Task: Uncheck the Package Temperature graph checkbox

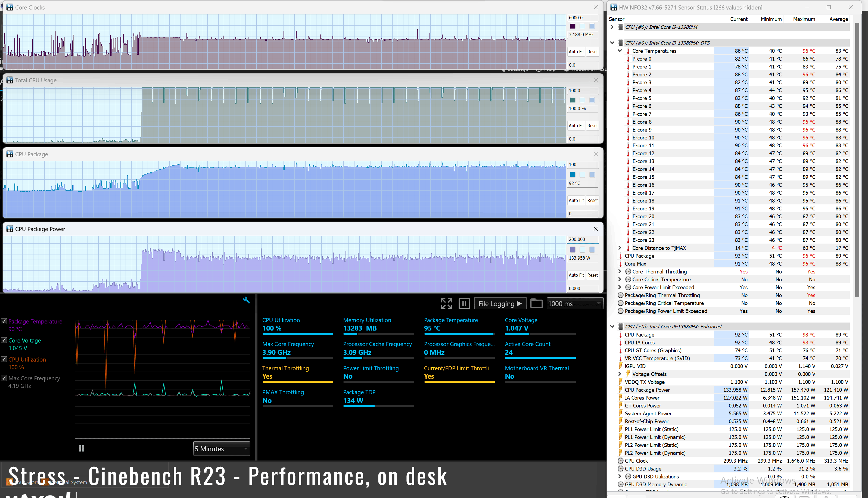Action: coord(4,321)
